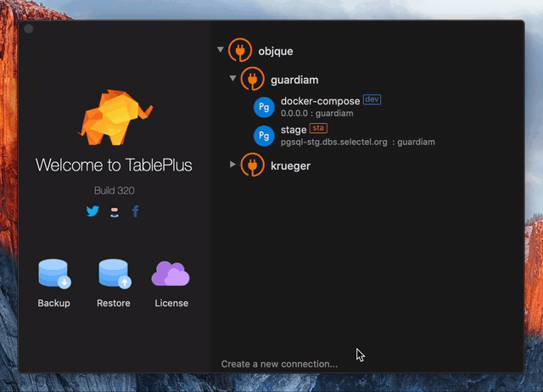
Task: Click the blue dev tag badge
Action: pyautogui.click(x=372, y=99)
